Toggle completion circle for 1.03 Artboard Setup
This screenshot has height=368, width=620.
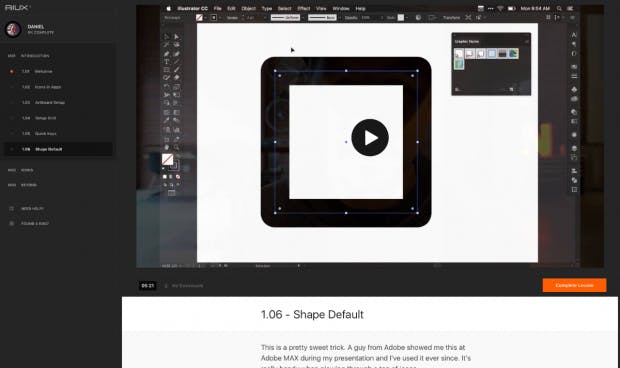pos(11,102)
